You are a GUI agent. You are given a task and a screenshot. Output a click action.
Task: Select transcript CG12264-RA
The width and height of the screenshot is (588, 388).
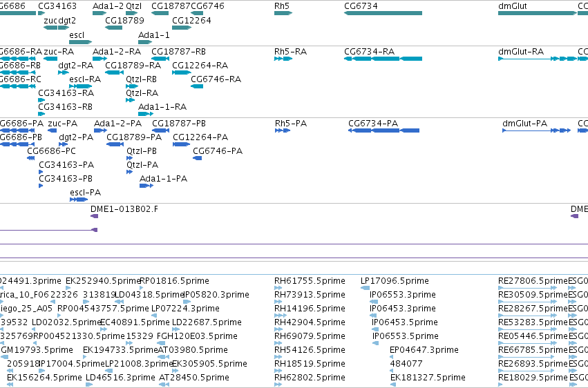pyautogui.click(x=182, y=72)
